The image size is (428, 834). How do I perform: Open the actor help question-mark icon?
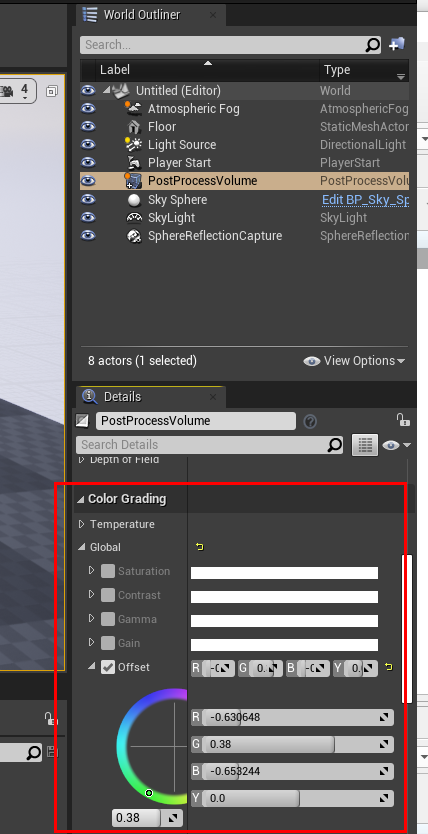click(310, 422)
